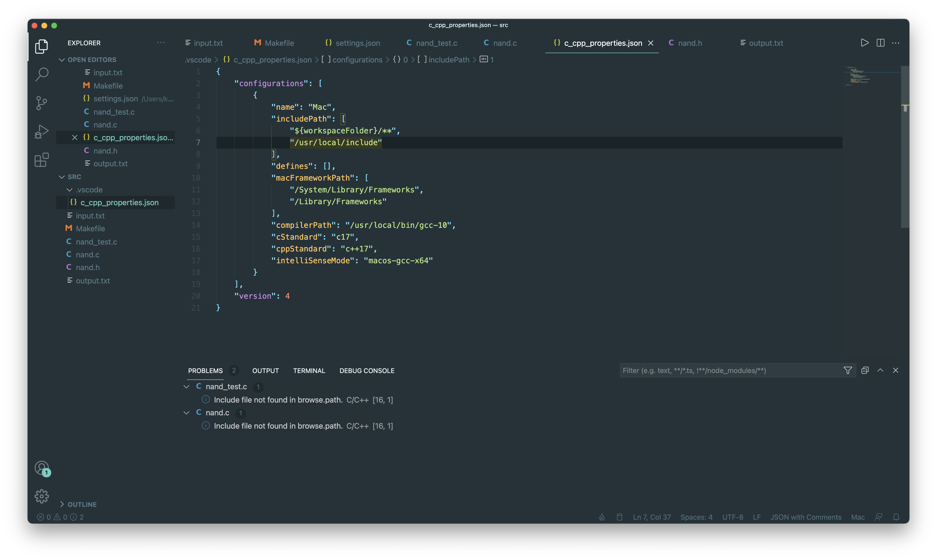Screen dimensions: 937x560
Task: Click the database cylinder icon in status bar
Action: click(x=619, y=517)
